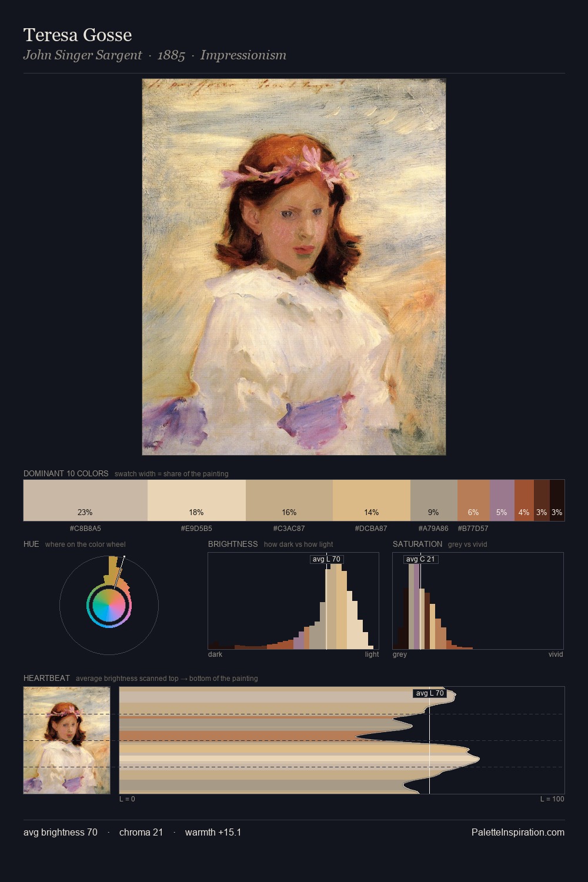
Task: Click the hex code #A79A86
Action: click(x=433, y=529)
